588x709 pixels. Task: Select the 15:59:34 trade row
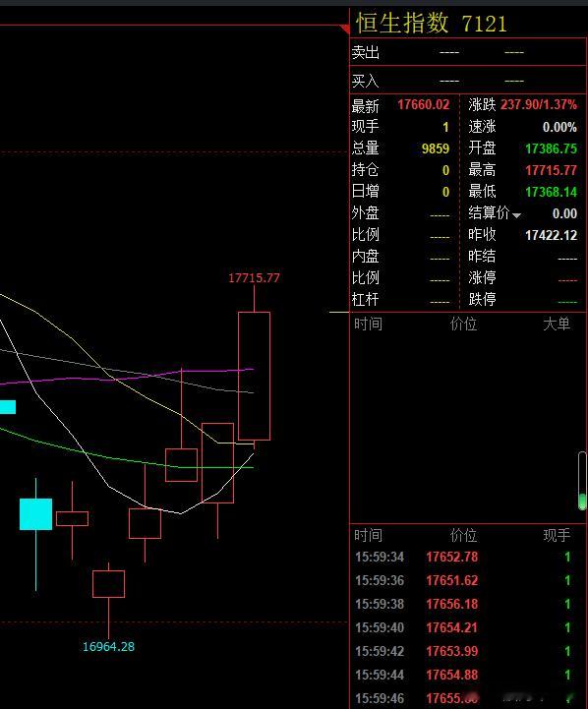(x=465, y=557)
